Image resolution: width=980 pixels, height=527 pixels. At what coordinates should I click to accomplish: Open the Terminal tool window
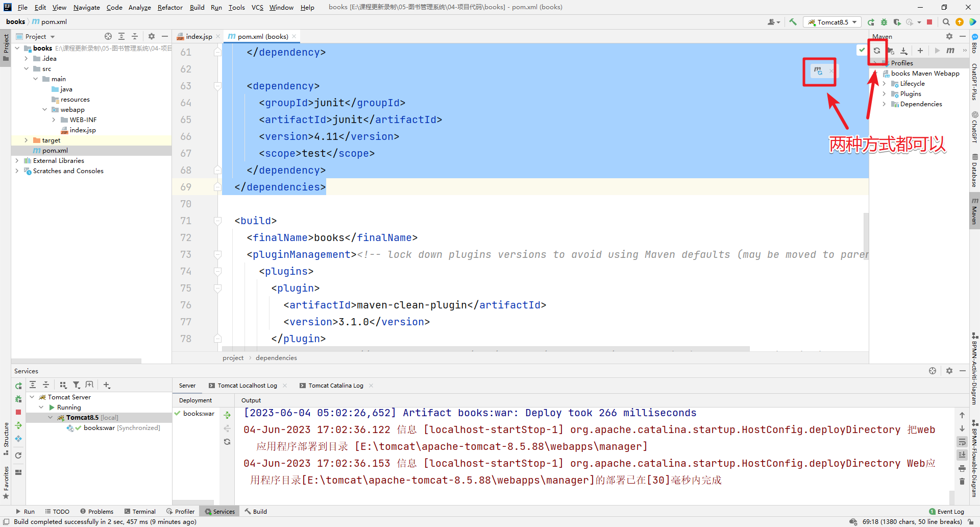140,511
